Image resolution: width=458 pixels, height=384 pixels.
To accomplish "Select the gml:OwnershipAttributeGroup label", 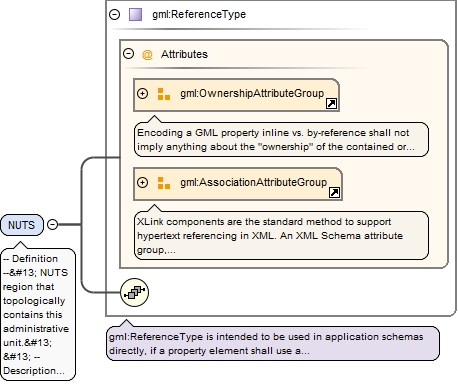I will tap(252, 93).
